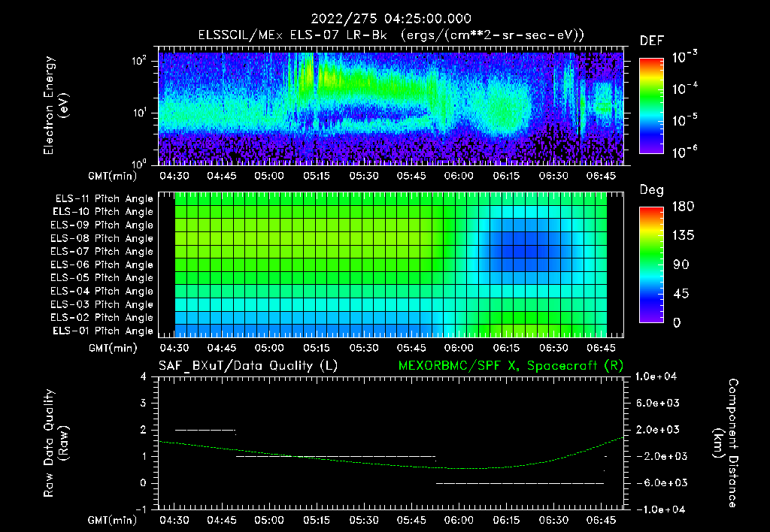
Task: Click the 10^-6 tick on DEF color bar
Action: [685, 152]
